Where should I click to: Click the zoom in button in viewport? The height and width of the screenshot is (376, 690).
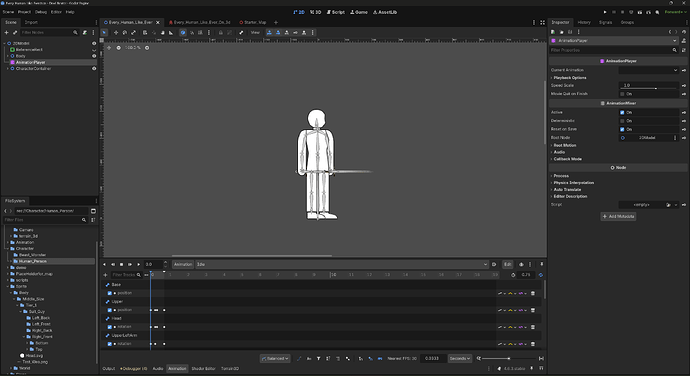tap(147, 48)
